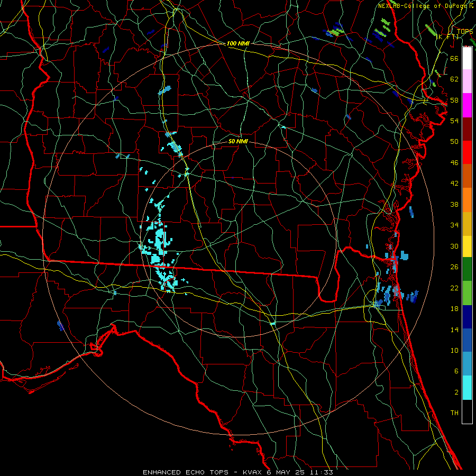Click the legend value 14
Screen dimensions: 476x476
point(454,329)
